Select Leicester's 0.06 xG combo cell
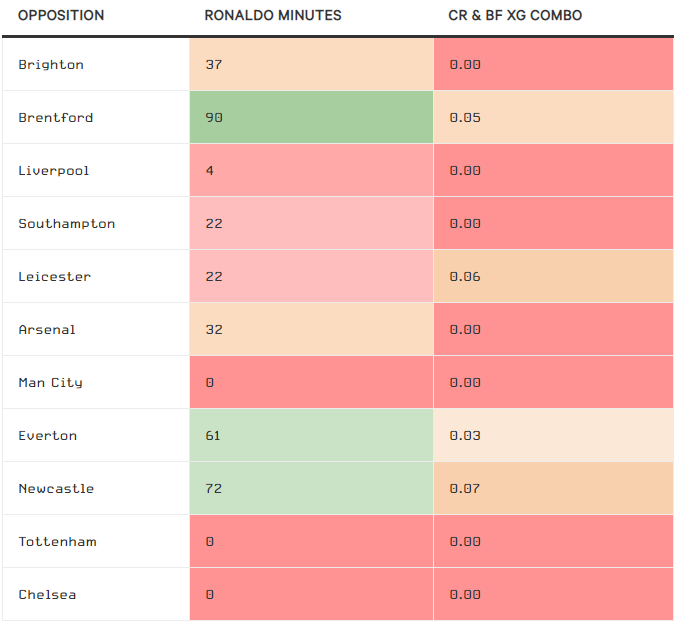The height and width of the screenshot is (622, 678). (553, 277)
